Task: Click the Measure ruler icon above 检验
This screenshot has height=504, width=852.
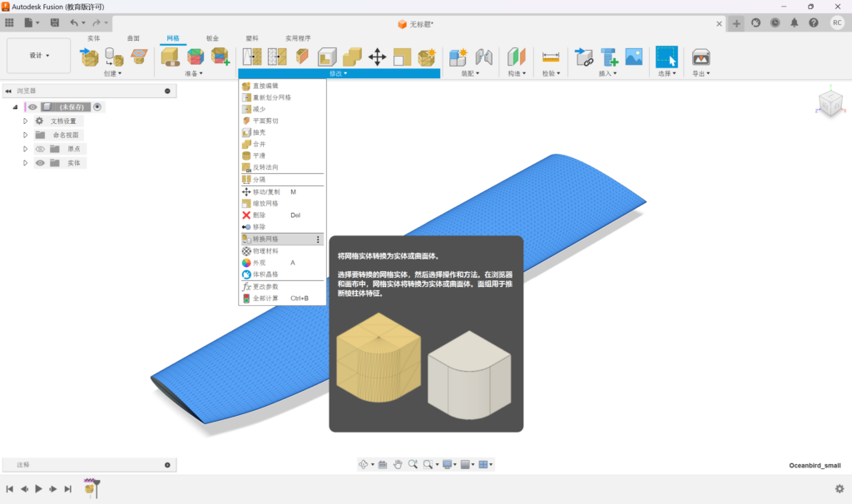Action: [x=550, y=57]
